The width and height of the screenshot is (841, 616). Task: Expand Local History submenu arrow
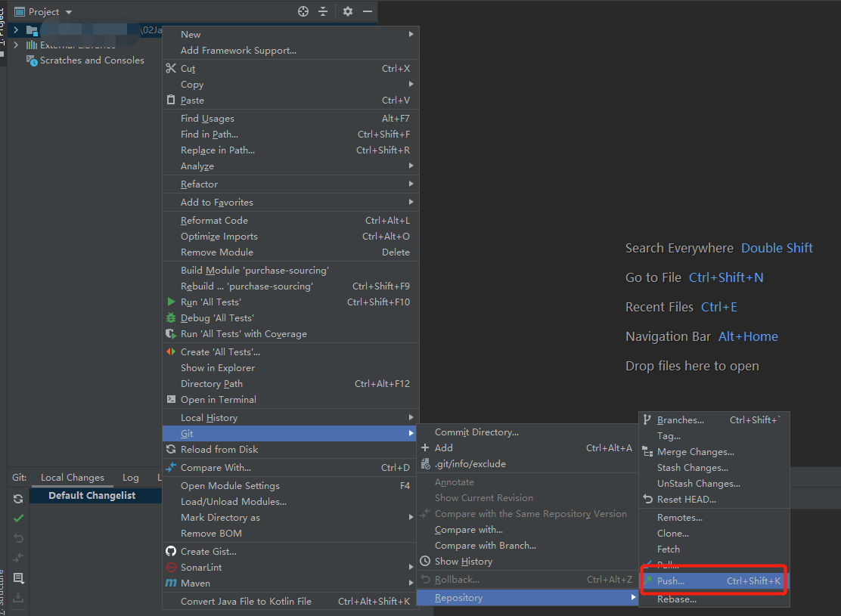point(411,417)
